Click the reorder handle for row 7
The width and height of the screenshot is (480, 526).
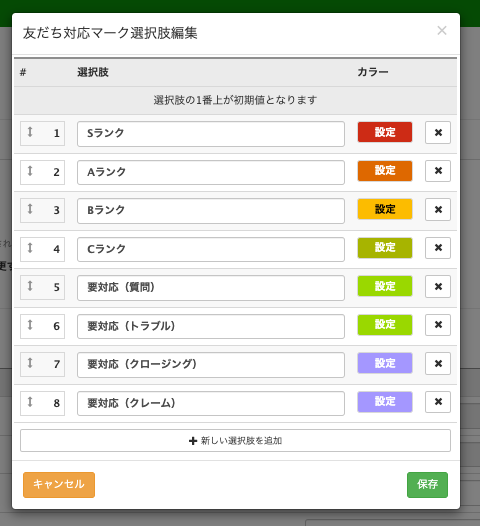point(30,363)
